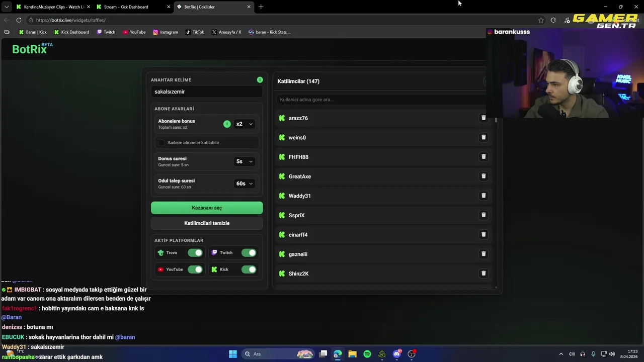644x362 pixels.
Task: Open browser tab list dropdown arrow
Action: pyautogui.click(x=7, y=7)
